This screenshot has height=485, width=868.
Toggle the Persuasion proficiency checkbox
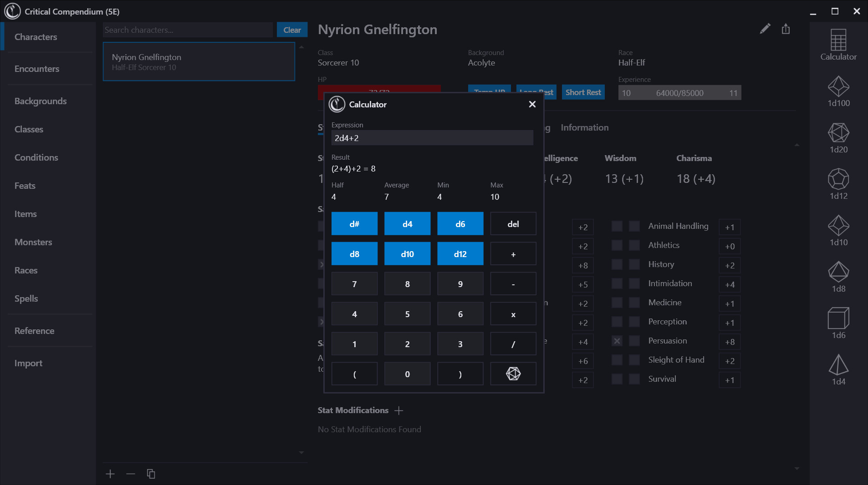[617, 341]
